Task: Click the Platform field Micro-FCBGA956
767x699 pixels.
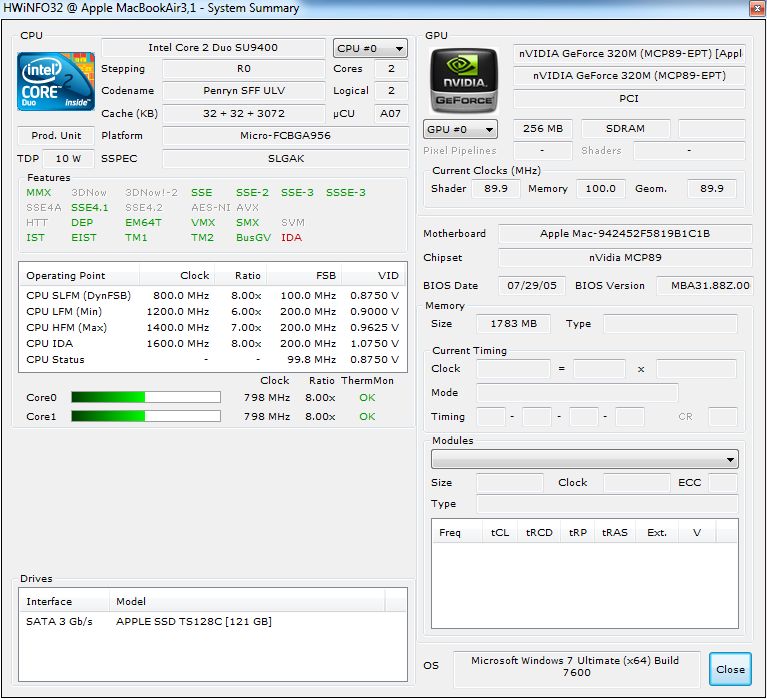Action: pos(285,135)
